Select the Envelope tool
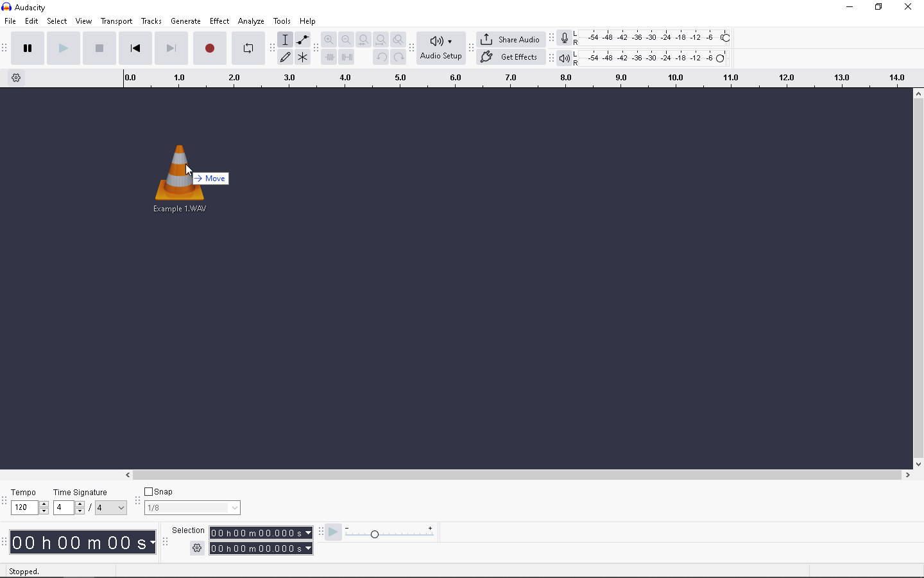924x578 pixels. click(x=303, y=40)
